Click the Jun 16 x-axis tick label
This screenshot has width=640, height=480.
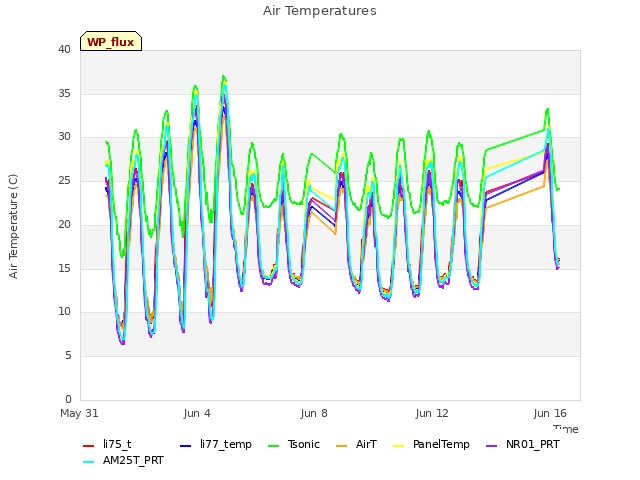pos(550,413)
